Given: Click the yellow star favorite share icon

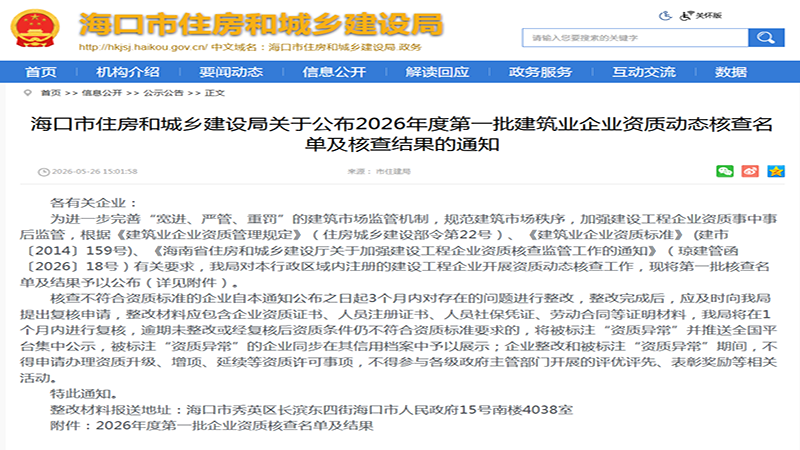Looking at the screenshot, I should click(x=776, y=171).
